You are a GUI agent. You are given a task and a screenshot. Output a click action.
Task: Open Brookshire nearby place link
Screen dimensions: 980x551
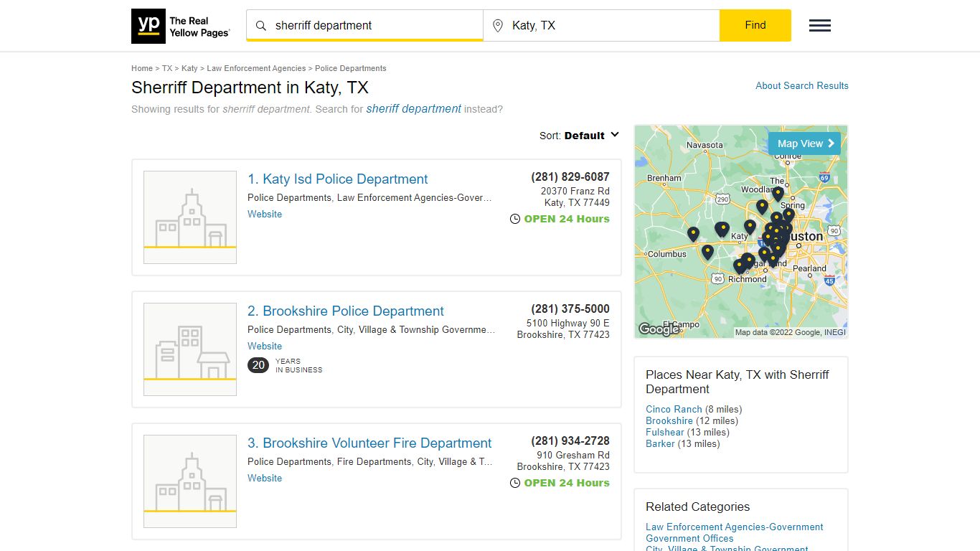(669, 420)
